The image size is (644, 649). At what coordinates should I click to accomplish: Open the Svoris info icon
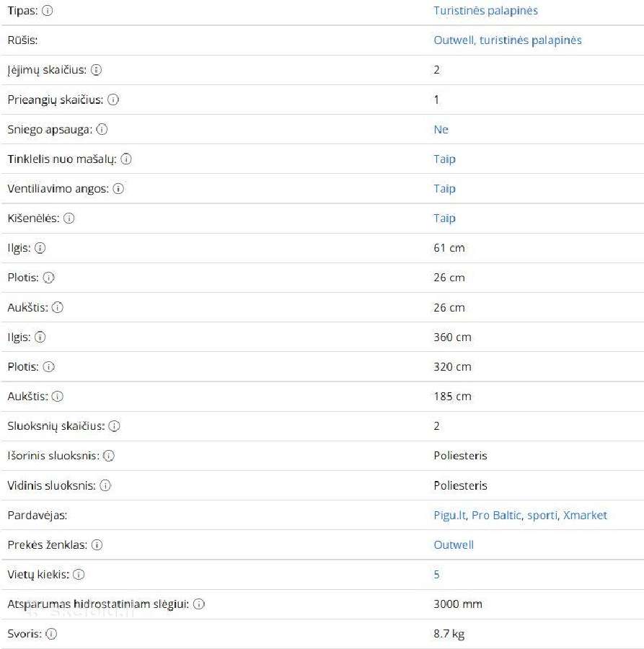[x=51, y=634]
